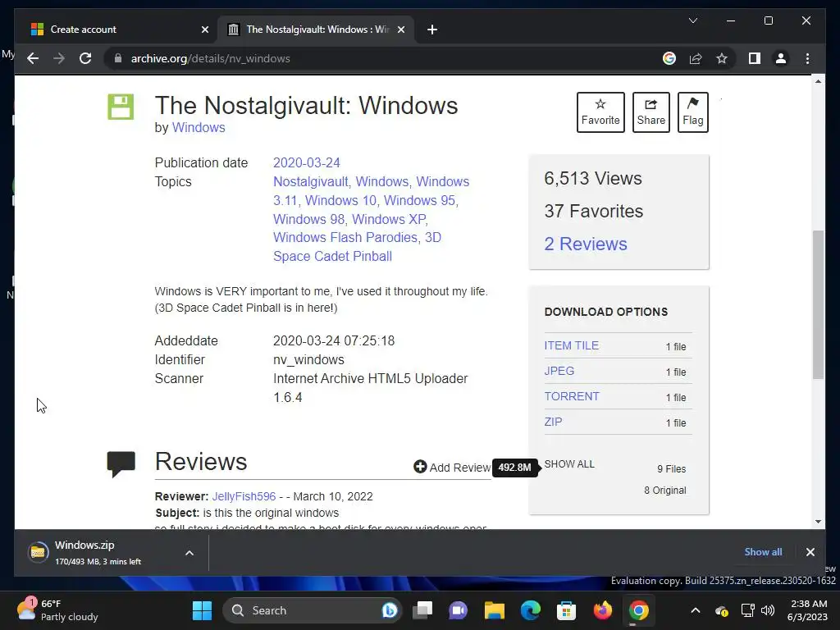
Task: Launch Microsoft Edge from taskbar
Action: [x=531, y=610]
